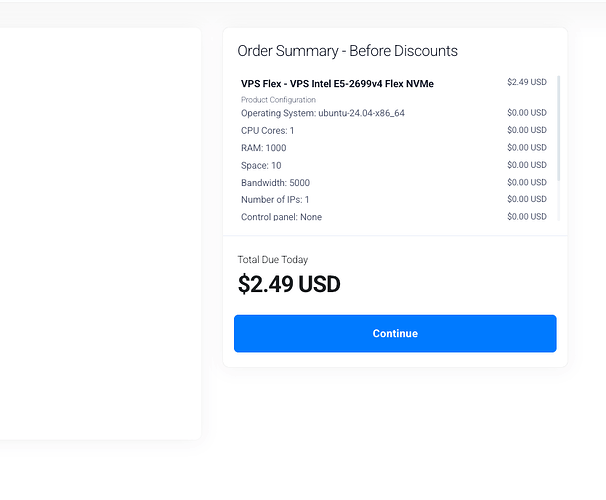
Task: Click the blue Continue button
Action: (x=395, y=333)
